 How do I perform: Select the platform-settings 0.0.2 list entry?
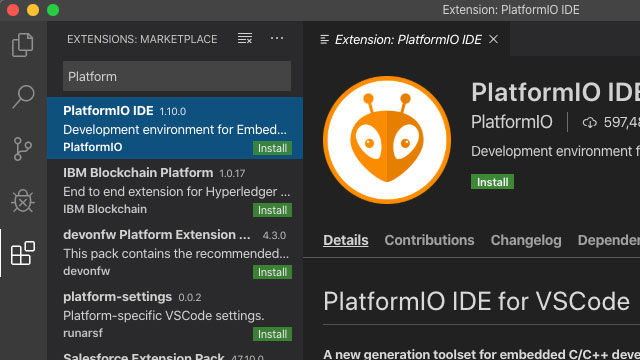click(x=175, y=314)
